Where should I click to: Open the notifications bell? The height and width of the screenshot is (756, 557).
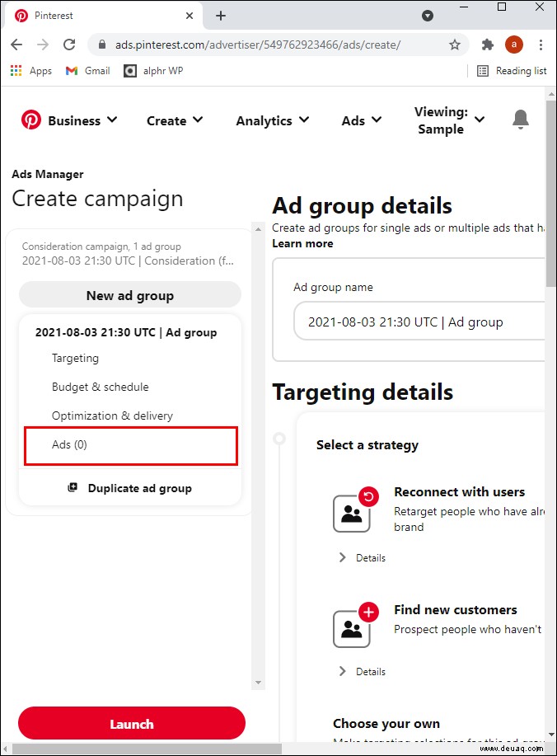521,120
